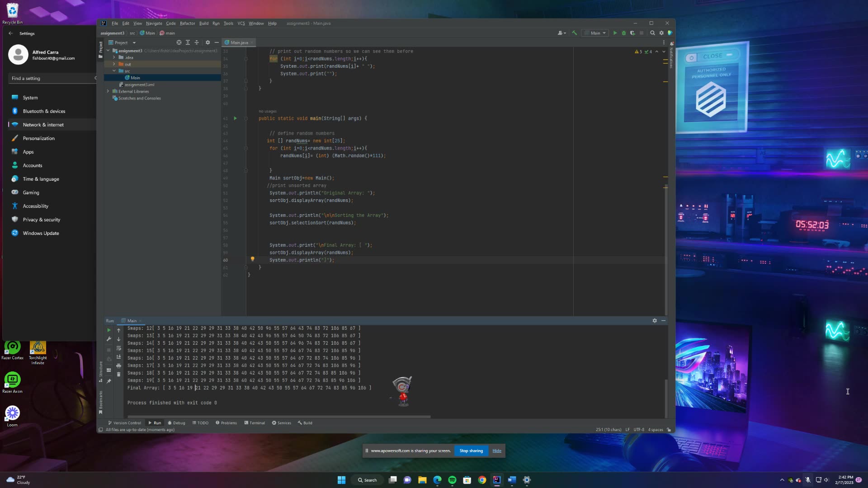
Task: Print console output with printer icon
Action: (x=118, y=366)
